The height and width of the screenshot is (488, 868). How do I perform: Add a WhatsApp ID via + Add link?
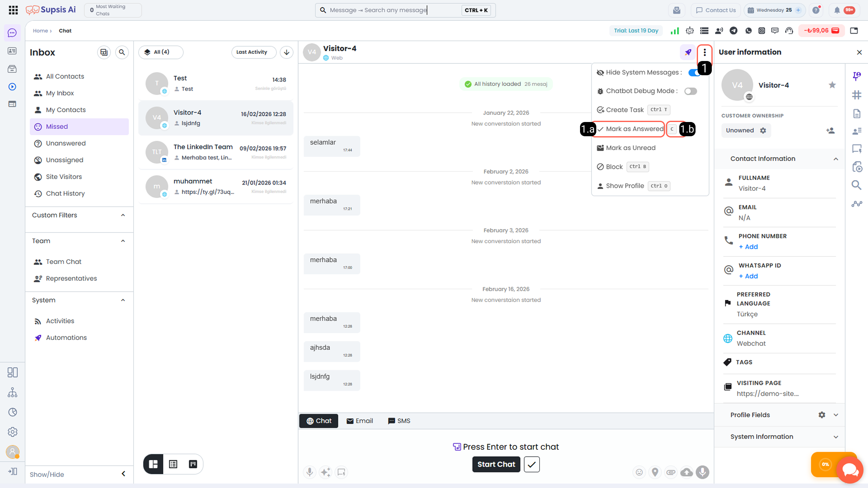click(x=748, y=276)
